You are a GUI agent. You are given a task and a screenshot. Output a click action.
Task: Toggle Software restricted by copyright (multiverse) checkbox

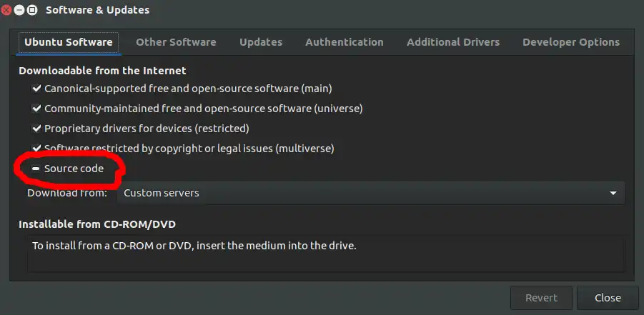coord(36,149)
